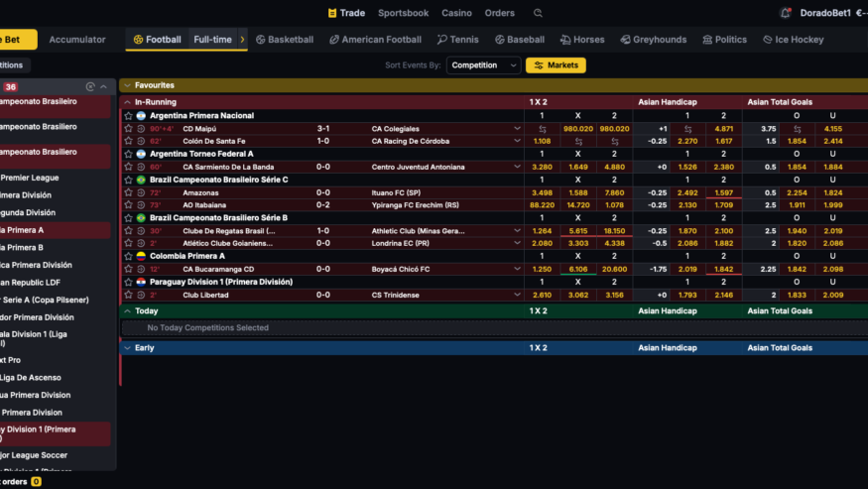Star the Colombia Primera A competition
The height and width of the screenshot is (489, 868).
128,256
